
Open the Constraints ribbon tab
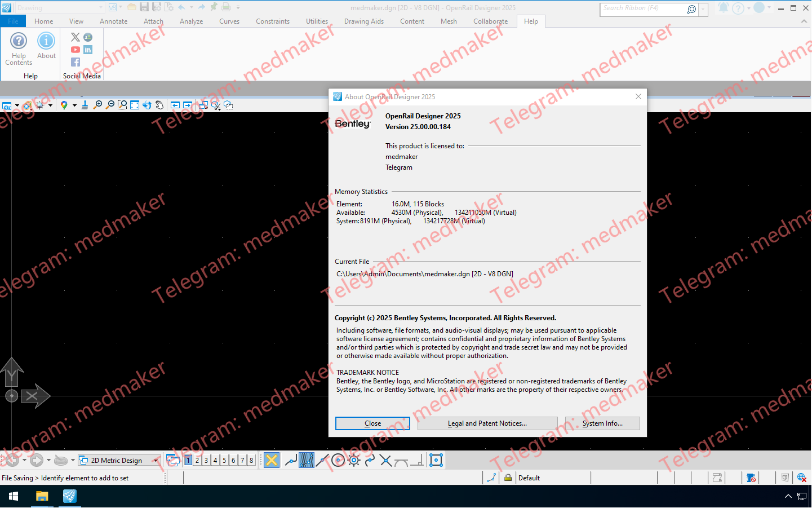tap(273, 21)
